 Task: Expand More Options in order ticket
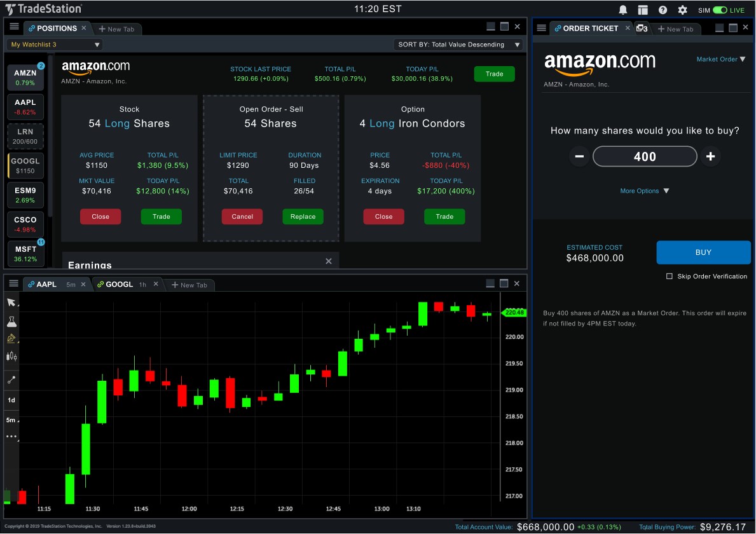[645, 191]
